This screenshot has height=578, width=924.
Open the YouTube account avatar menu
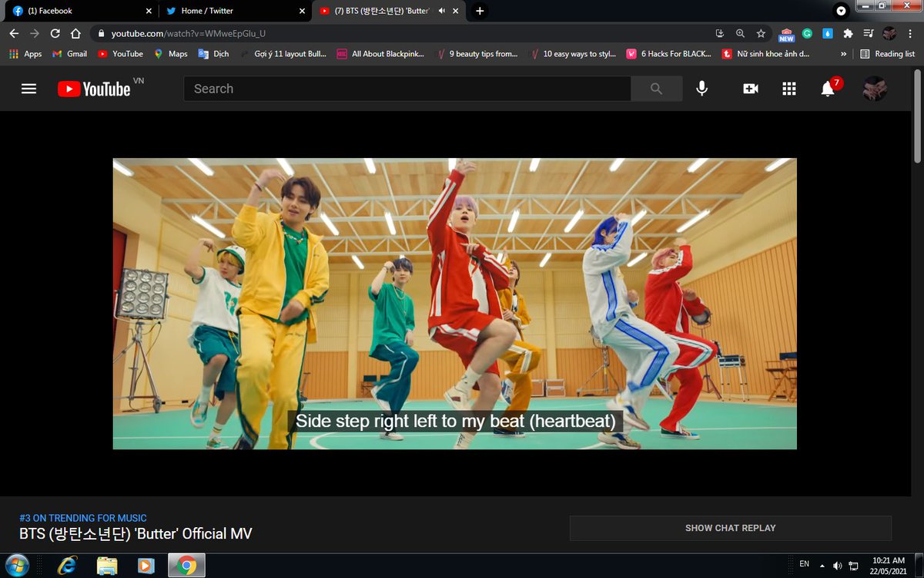[875, 89]
